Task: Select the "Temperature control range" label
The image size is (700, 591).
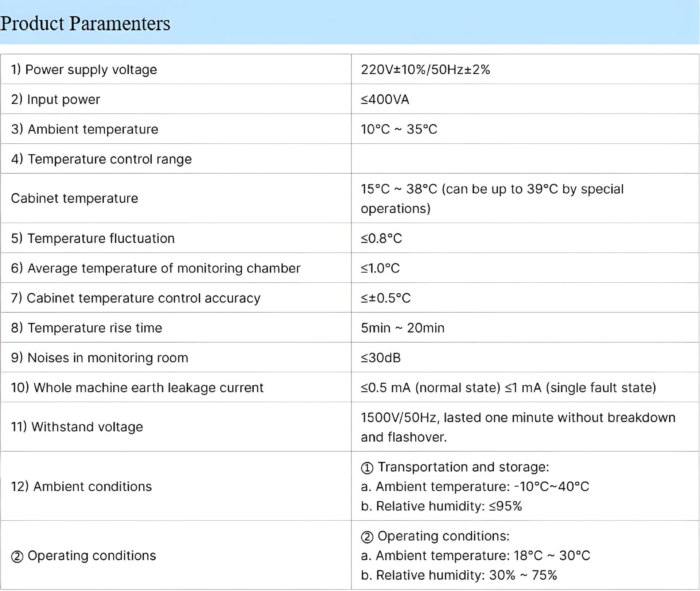Action: click(101, 159)
